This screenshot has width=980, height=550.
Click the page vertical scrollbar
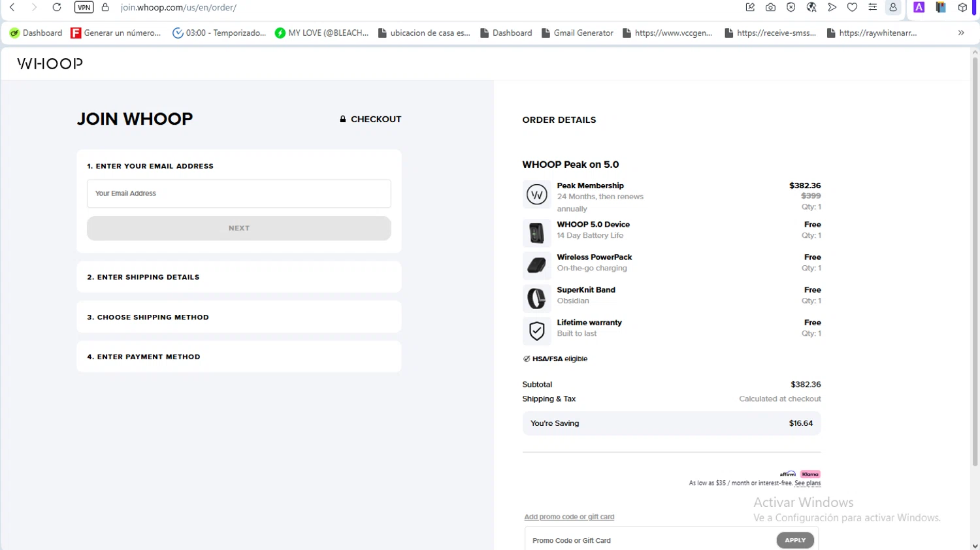[x=975, y=261]
